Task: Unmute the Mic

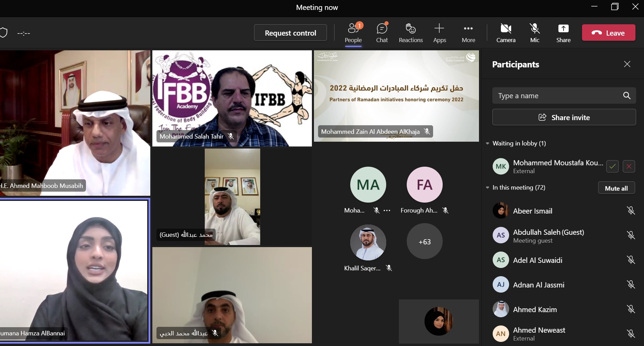Action: pyautogui.click(x=535, y=33)
